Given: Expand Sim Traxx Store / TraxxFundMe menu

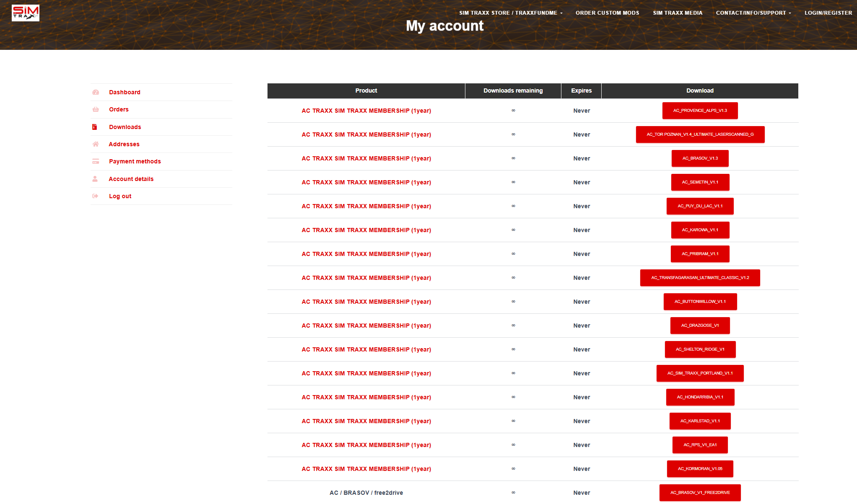Looking at the screenshot, I should click(x=511, y=13).
